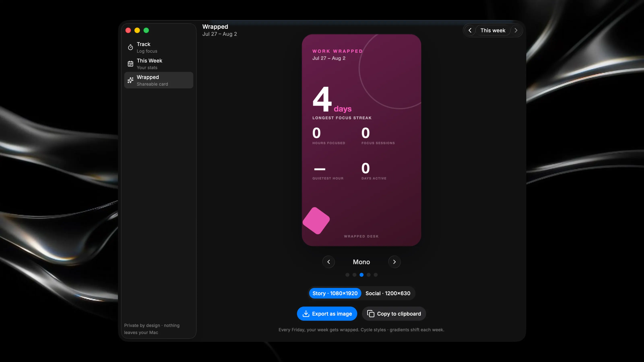644x362 pixels.
Task: Click the Jul 27 – Aug 2 header date
Action: tap(220, 34)
